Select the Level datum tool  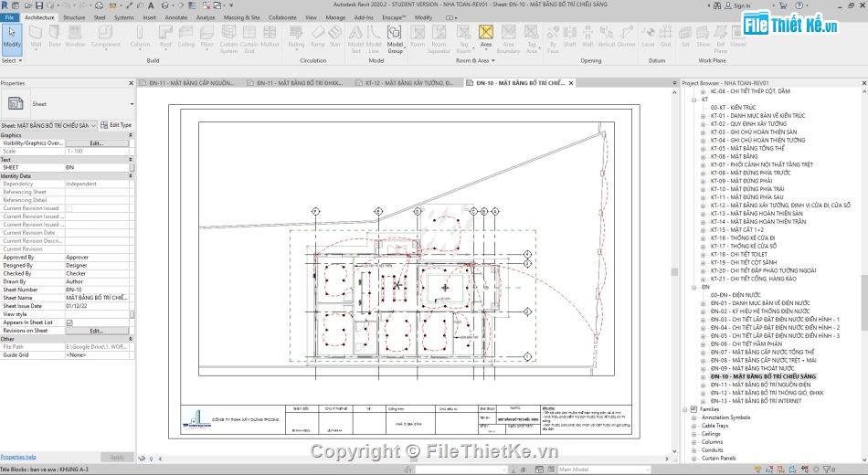[648, 37]
